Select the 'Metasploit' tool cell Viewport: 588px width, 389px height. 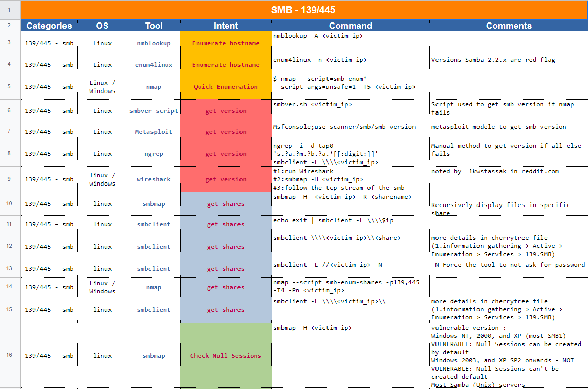pyautogui.click(x=154, y=131)
